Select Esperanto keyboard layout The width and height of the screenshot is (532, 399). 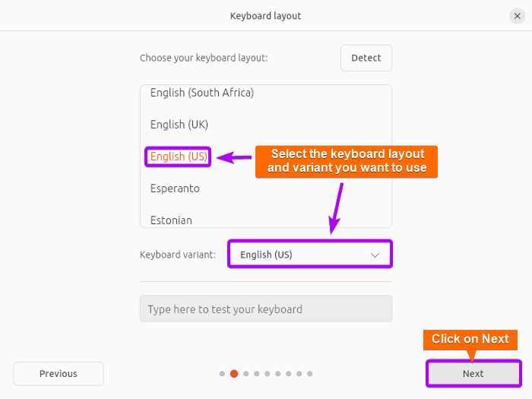tap(266, 188)
